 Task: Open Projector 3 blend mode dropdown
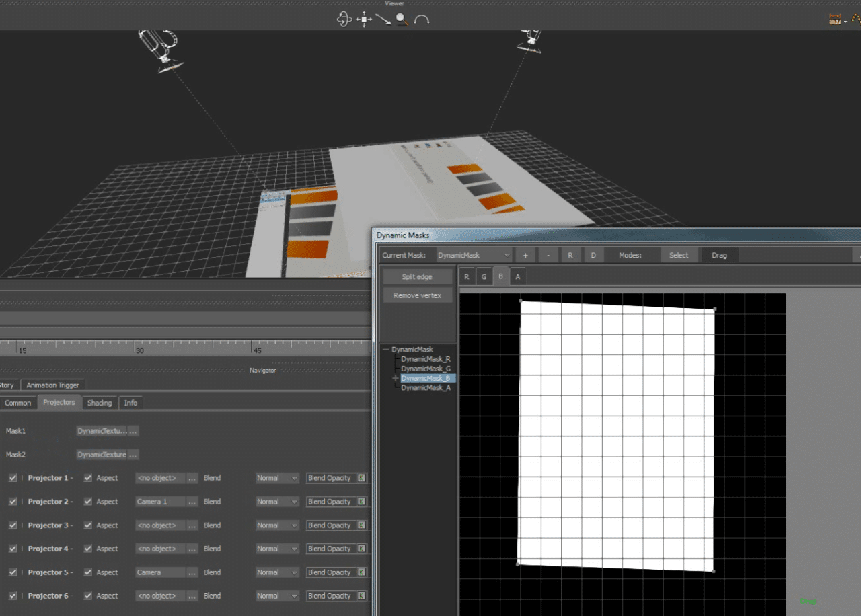277,525
